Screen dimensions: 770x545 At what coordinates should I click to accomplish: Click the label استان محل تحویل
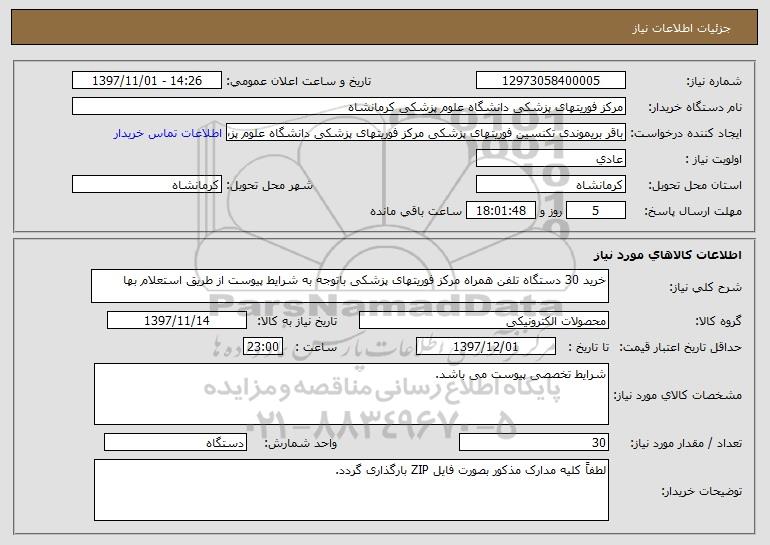[695, 185]
